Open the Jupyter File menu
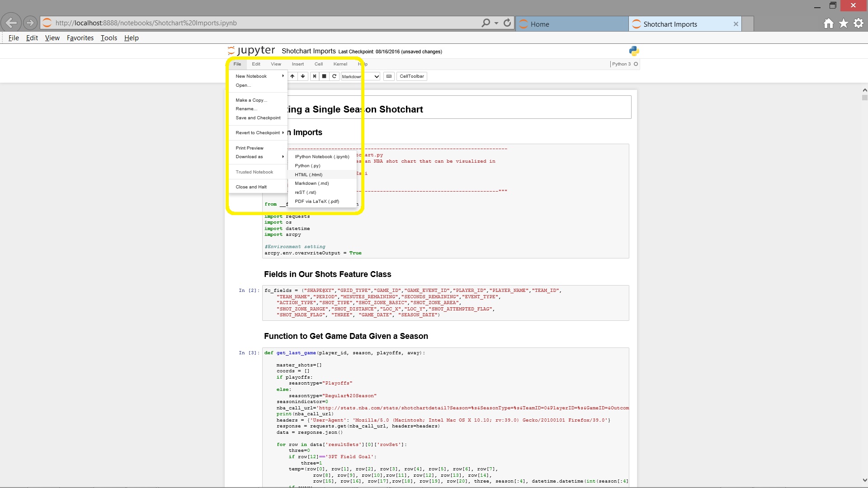This screenshot has width=868, height=488. pyautogui.click(x=237, y=64)
